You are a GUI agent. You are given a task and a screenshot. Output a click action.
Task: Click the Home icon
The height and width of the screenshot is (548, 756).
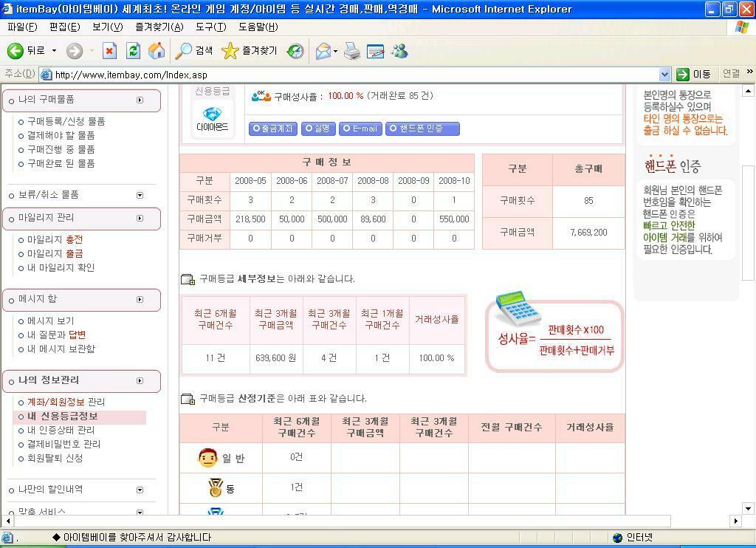157,51
